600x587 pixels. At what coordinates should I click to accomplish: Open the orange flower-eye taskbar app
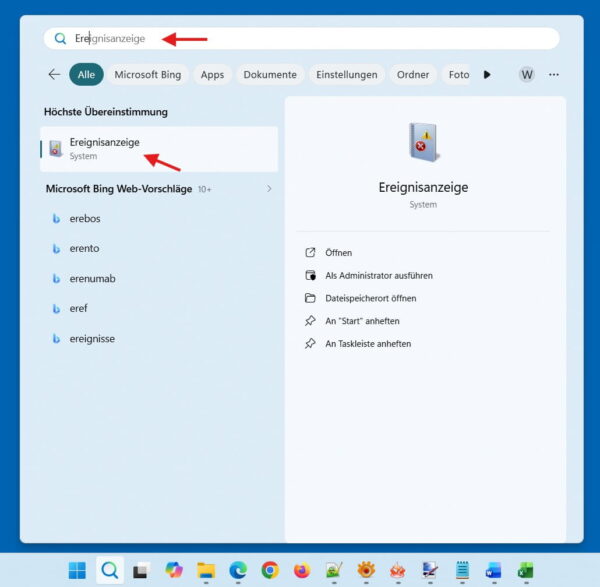pyautogui.click(x=366, y=571)
